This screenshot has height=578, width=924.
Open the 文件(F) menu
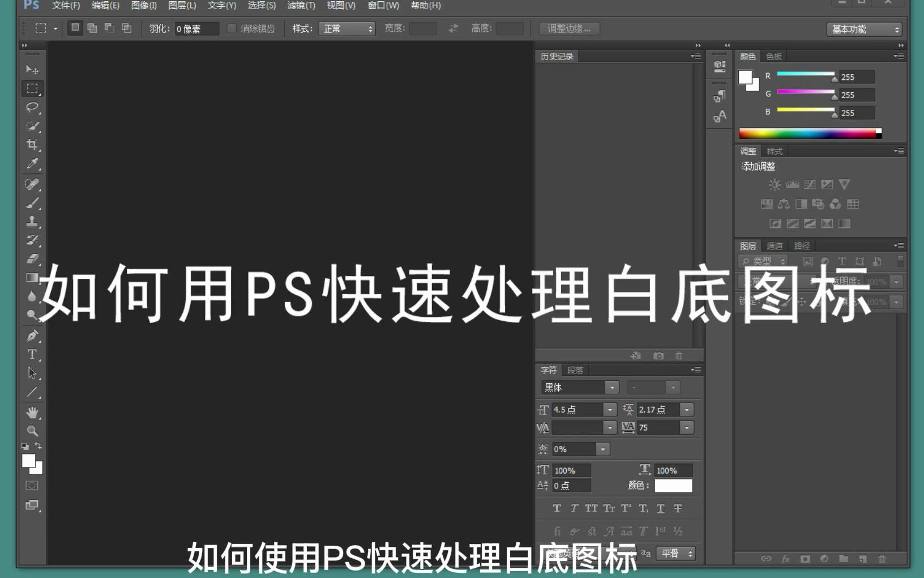tap(66, 5)
